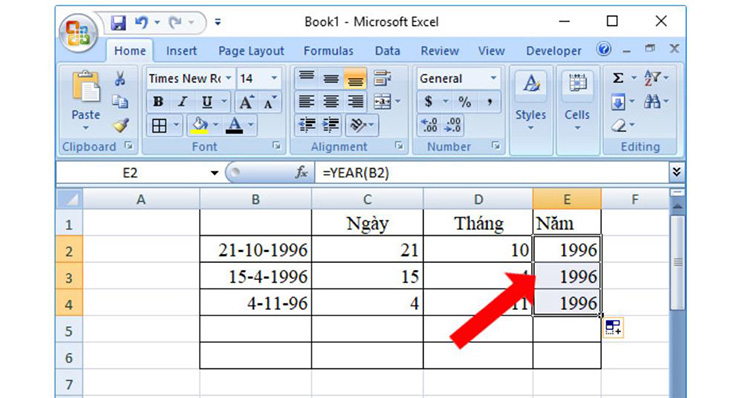This screenshot has width=750, height=398.
Task: Customize the Quick Access Toolbar
Action: [218, 22]
